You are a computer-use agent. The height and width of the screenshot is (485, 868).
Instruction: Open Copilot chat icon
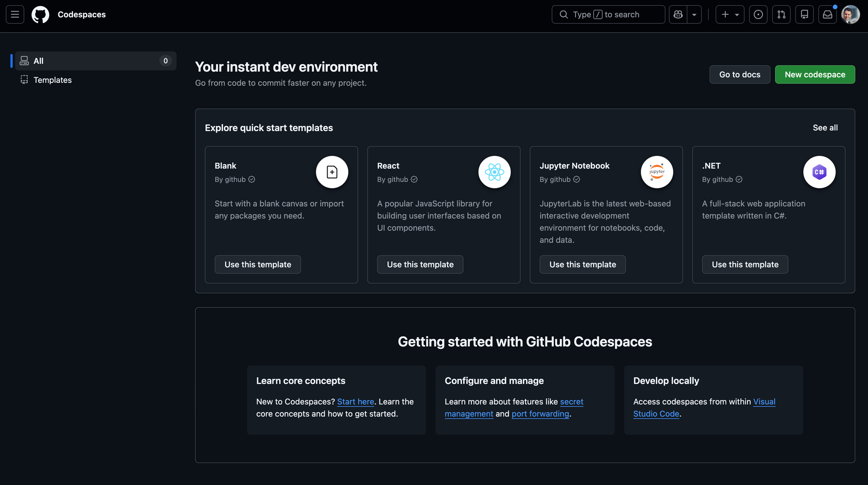(678, 14)
